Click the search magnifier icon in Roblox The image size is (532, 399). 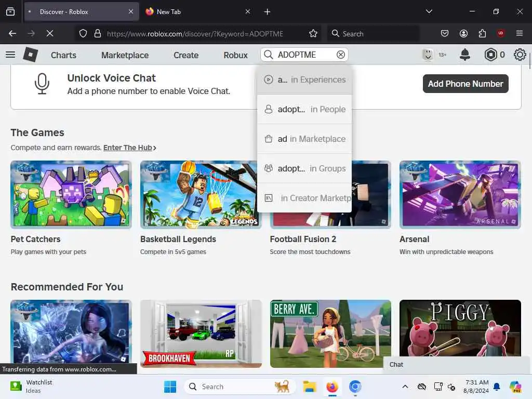[x=269, y=55]
